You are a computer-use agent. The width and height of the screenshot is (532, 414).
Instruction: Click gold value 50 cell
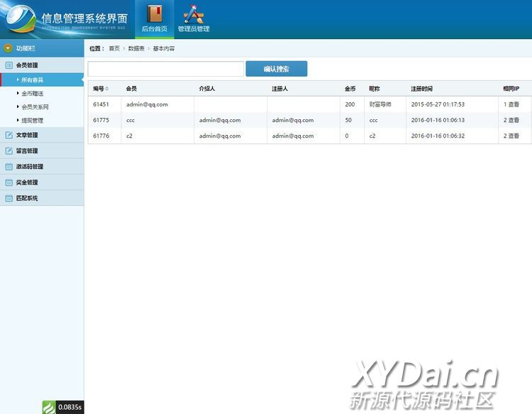pyautogui.click(x=348, y=120)
